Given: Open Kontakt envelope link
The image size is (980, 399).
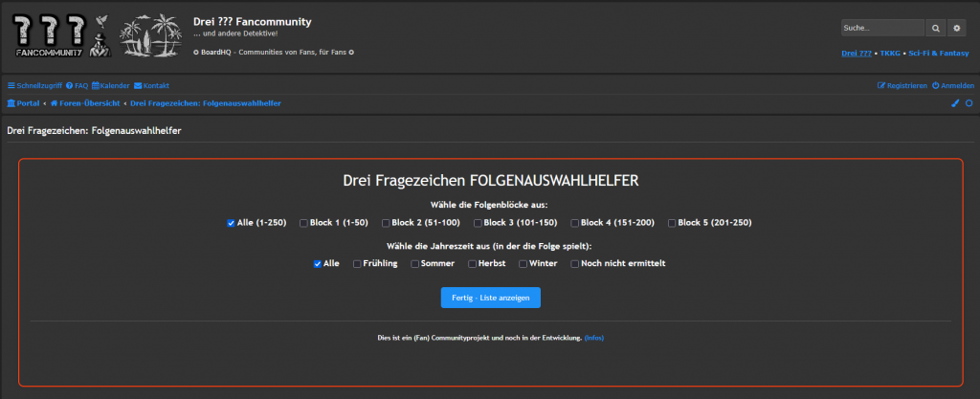Looking at the screenshot, I should click(x=151, y=85).
